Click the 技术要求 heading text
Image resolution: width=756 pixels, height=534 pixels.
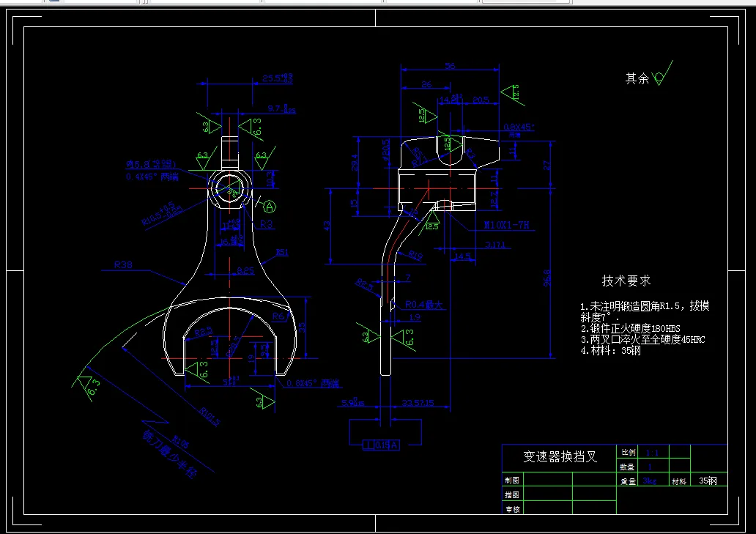click(x=627, y=280)
